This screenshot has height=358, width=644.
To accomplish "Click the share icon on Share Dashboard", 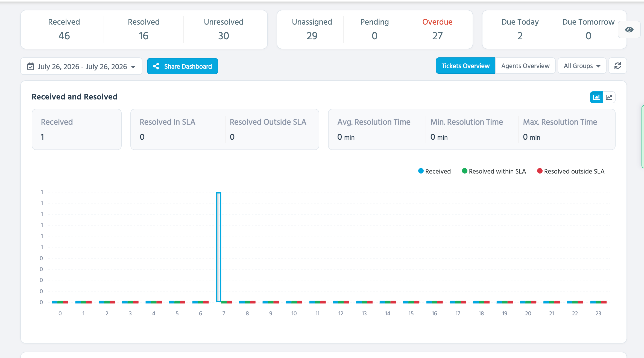I will [x=156, y=66].
